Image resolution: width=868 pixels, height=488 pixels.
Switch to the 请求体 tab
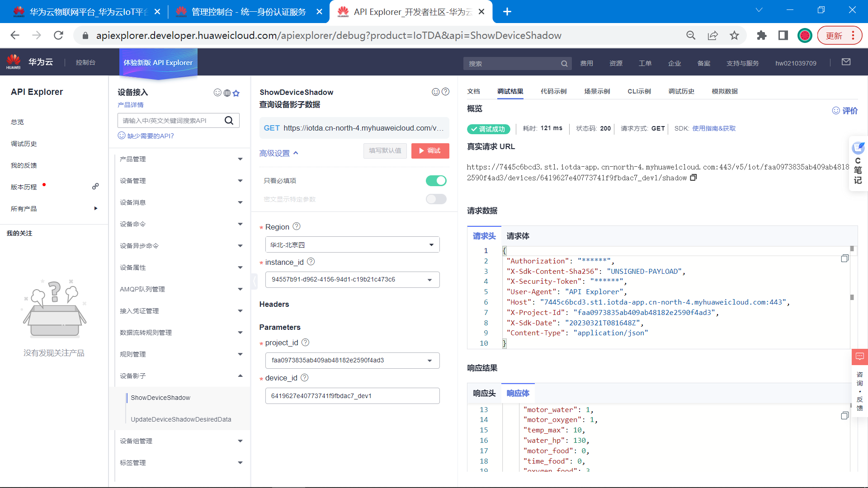click(x=518, y=236)
